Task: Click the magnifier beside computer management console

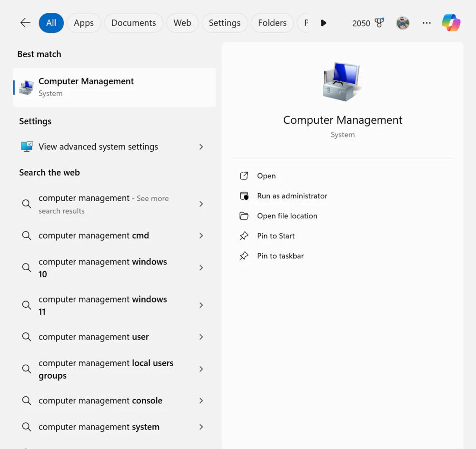Action: click(26, 400)
